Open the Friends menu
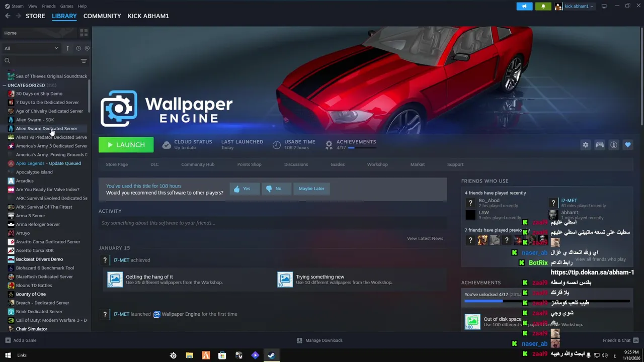The height and width of the screenshot is (362, 644). click(49, 6)
